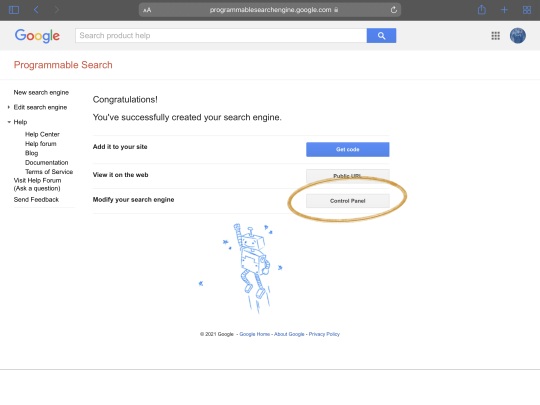Go back with the browser back arrow
The image size is (540, 405).
[36, 10]
